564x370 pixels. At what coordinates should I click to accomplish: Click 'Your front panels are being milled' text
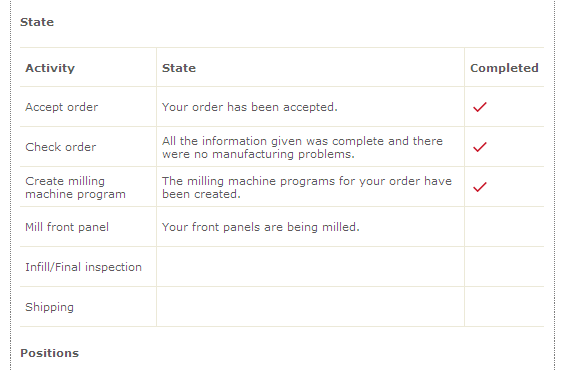[260, 227]
